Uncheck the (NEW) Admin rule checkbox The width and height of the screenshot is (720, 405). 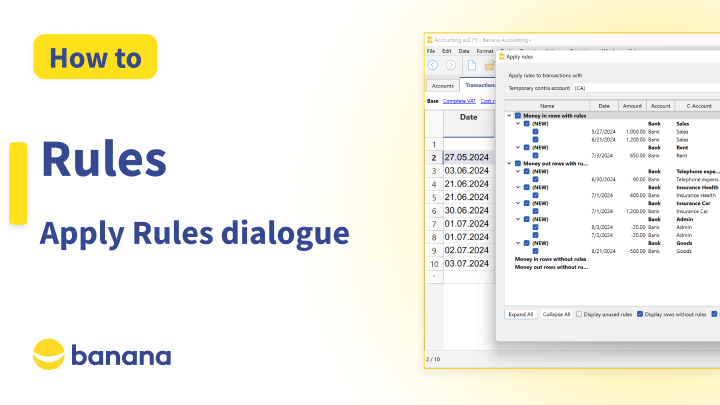(527, 219)
